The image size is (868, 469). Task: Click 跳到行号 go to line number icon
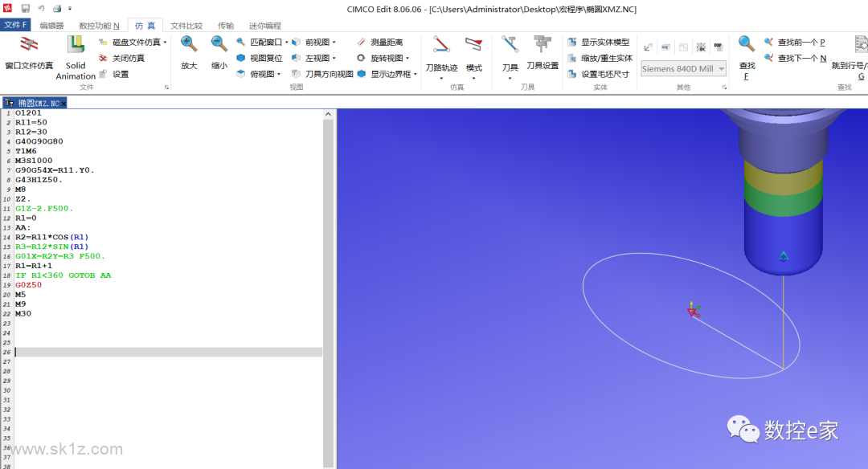pos(862,44)
